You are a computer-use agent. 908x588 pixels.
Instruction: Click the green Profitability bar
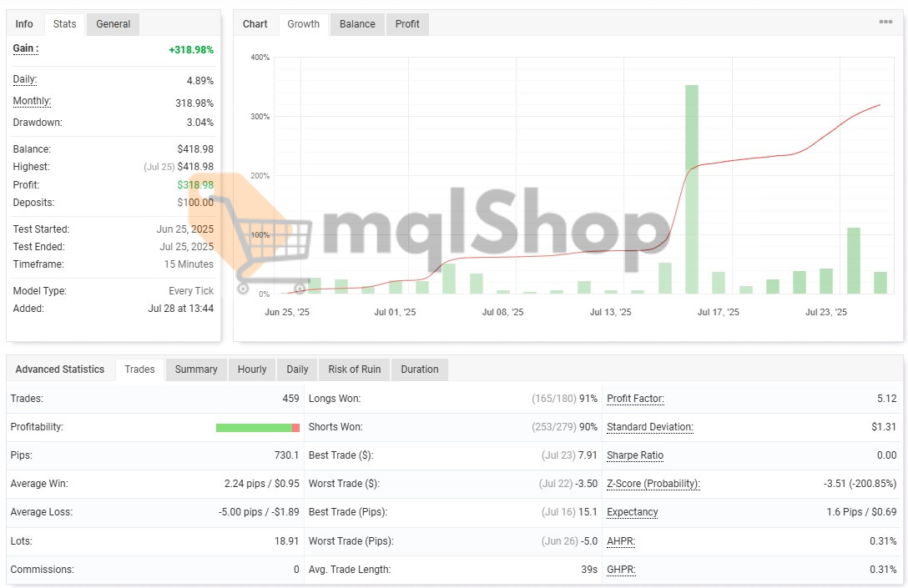pos(254,428)
